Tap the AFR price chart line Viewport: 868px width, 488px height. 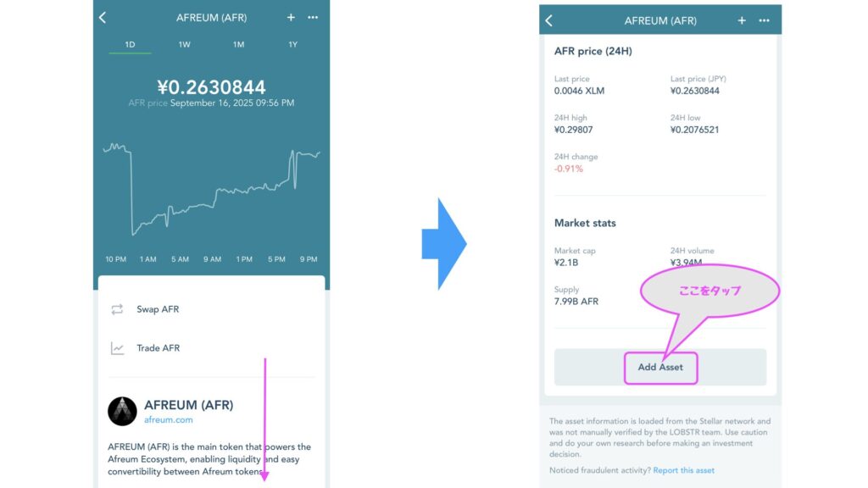pos(211,188)
